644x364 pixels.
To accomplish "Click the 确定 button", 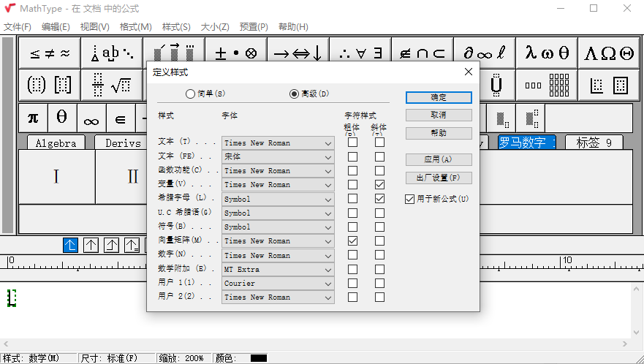I will (x=439, y=97).
